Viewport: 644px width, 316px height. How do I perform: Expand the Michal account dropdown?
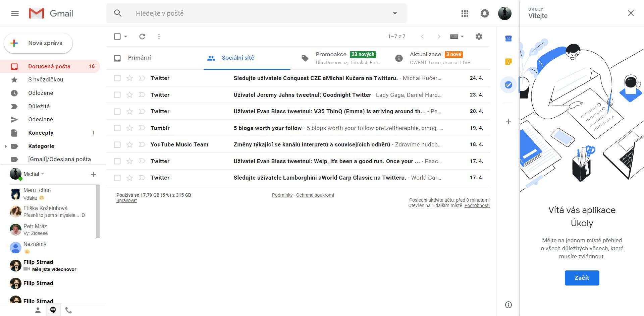point(43,174)
